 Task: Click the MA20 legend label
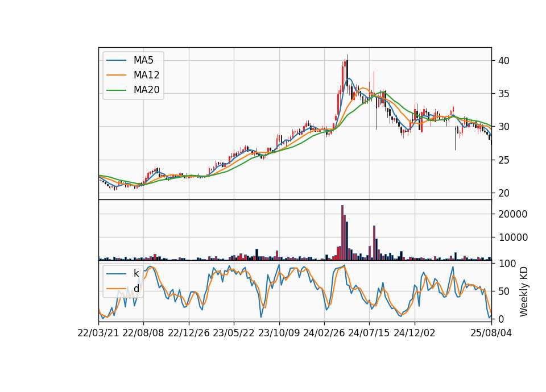[146, 90]
